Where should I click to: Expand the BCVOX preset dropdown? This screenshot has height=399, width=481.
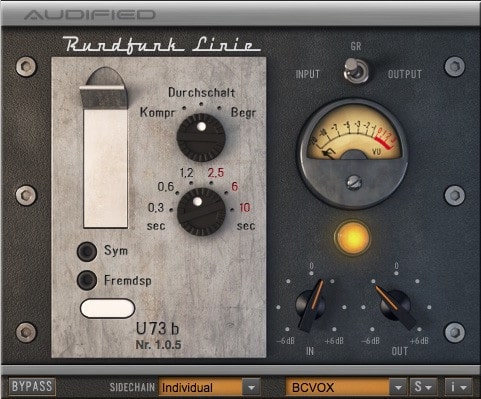pos(346,387)
